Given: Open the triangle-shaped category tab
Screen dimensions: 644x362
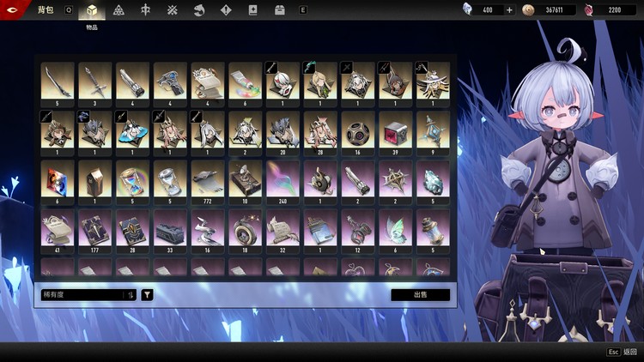Looking at the screenshot, I should pos(118,10).
